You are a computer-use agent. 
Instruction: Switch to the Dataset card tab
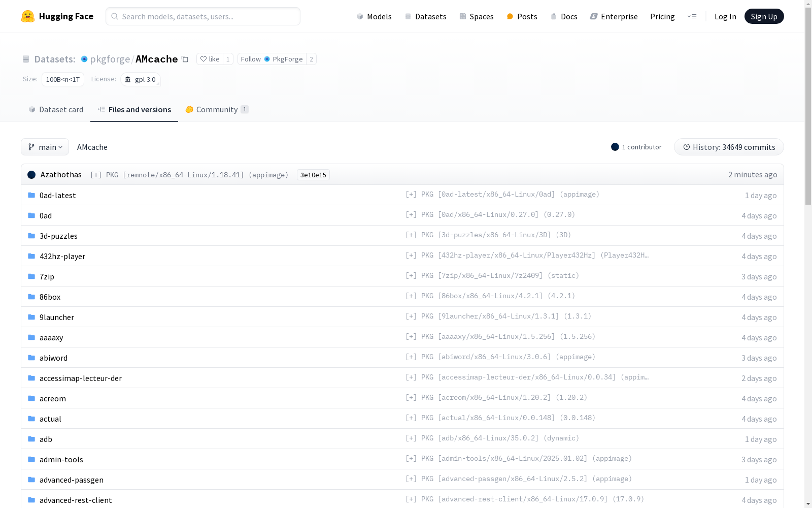pyautogui.click(x=56, y=110)
